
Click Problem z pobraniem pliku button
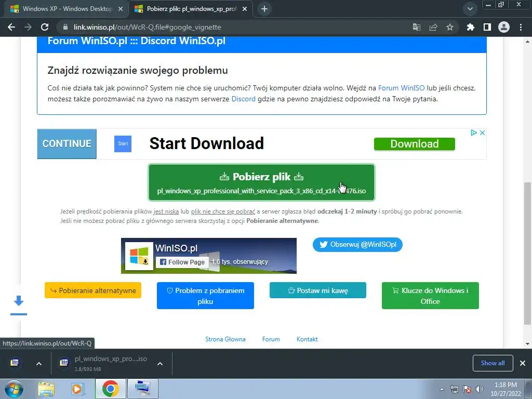pyautogui.click(x=205, y=296)
